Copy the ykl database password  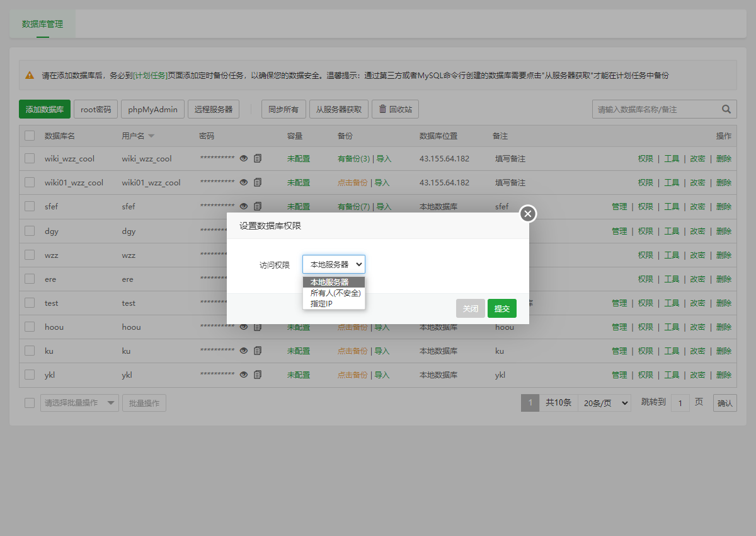[258, 375]
